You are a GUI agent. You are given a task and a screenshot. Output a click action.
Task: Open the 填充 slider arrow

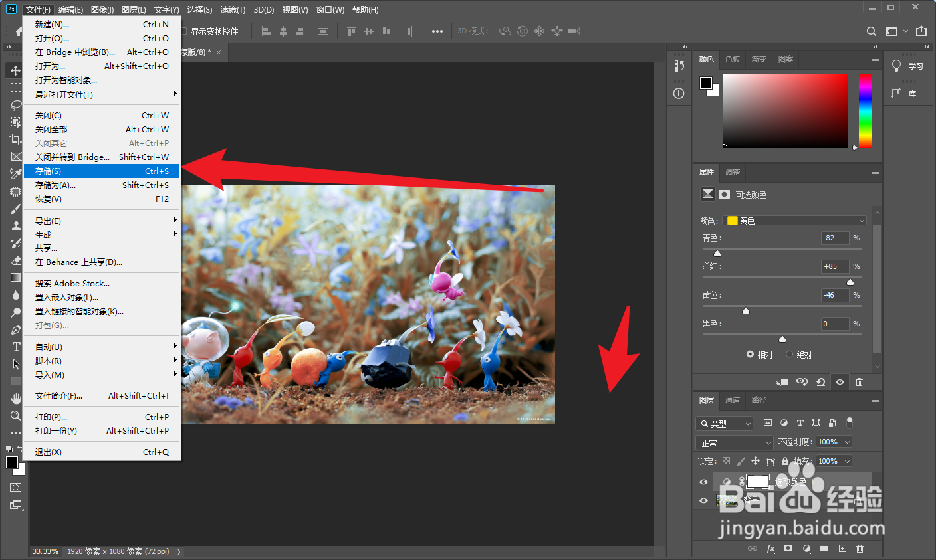tap(847, 461)
